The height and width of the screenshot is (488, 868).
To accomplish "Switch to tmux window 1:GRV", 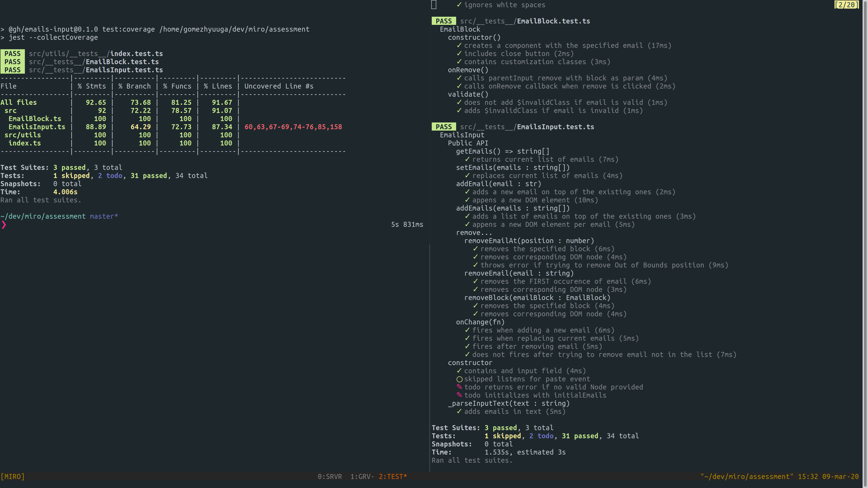I will coord(362,476).
